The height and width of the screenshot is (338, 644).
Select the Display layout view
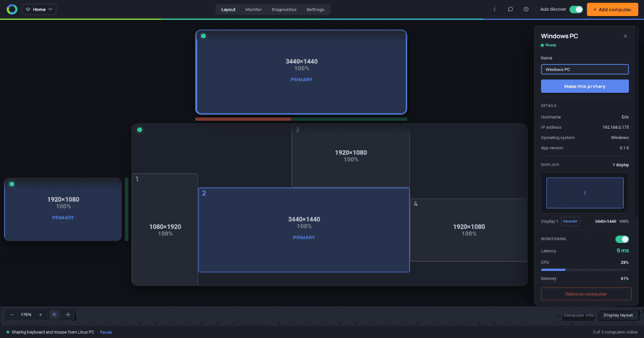point(618,315)
